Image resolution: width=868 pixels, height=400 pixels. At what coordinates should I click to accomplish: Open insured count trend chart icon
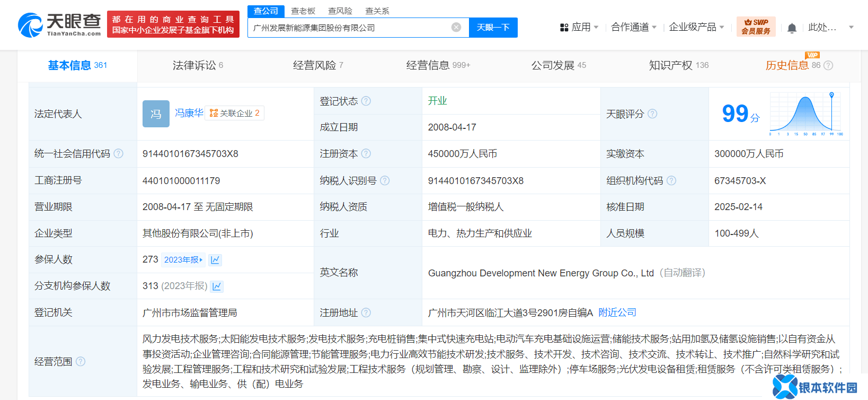pyautogui.click(x=215, y=260)
